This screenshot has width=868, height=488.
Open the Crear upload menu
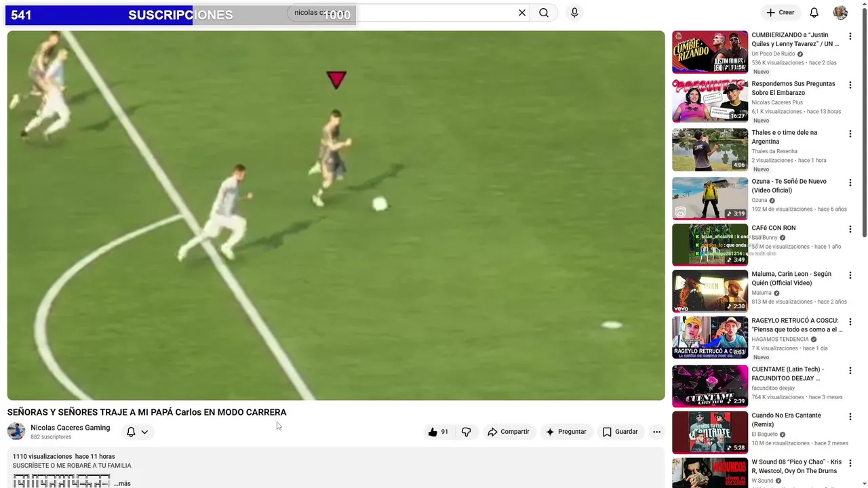pyautogui.click(x=781, y=13)
